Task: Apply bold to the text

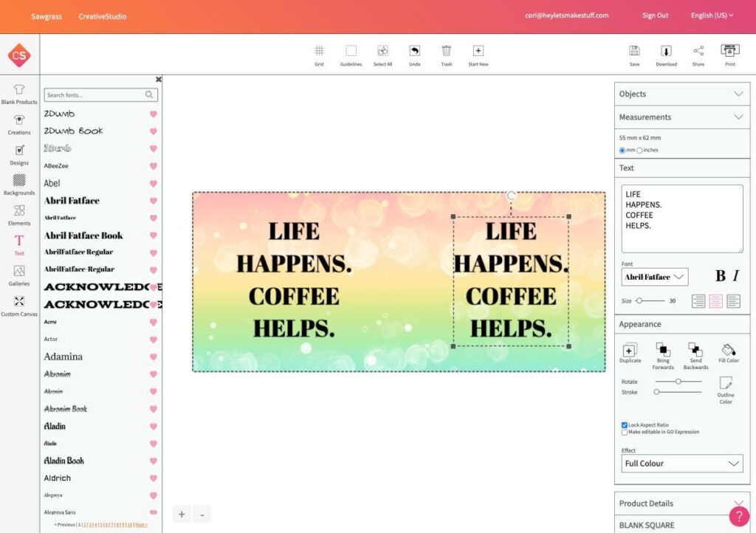Action: [x=721, y=275]
